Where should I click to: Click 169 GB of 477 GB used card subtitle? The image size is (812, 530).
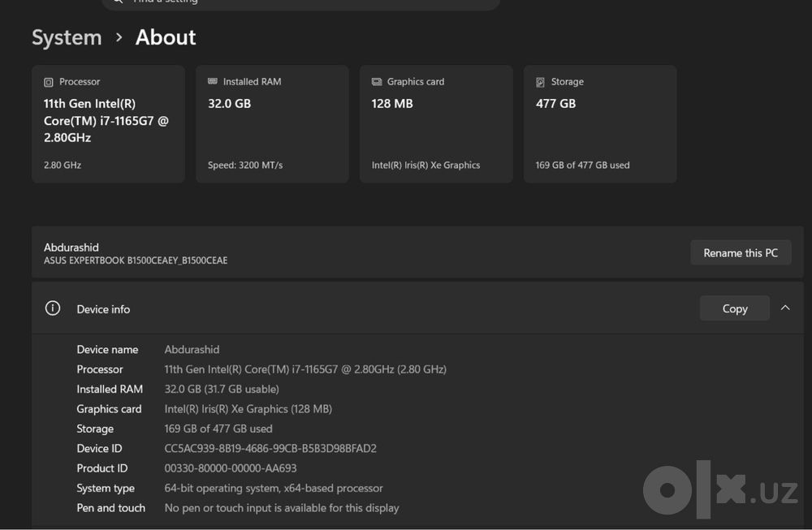582,165
